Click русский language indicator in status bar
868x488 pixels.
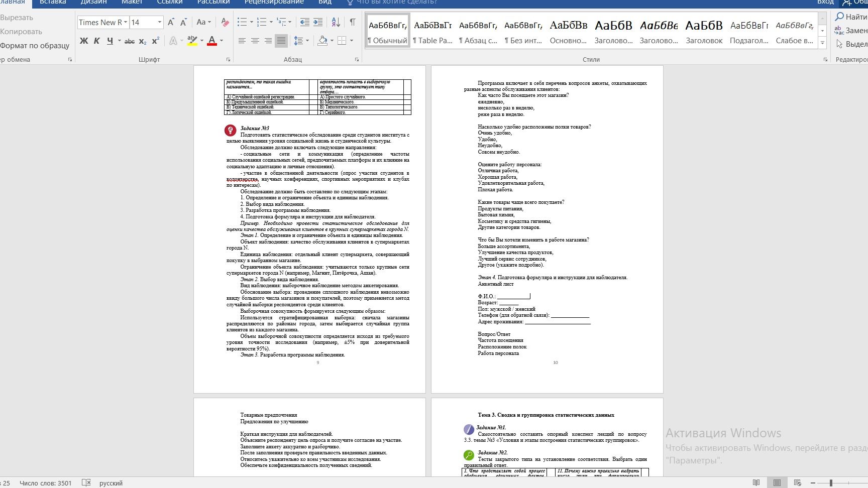111,483
